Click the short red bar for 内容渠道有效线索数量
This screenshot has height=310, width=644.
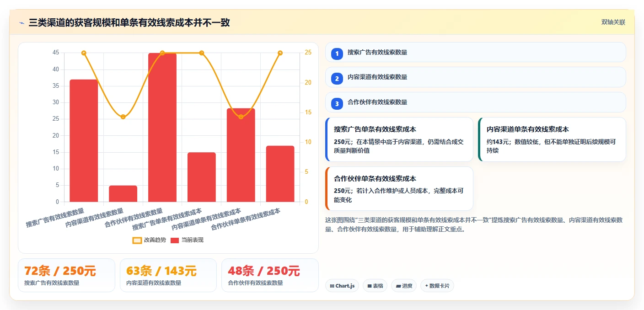[x=123, y=193]
